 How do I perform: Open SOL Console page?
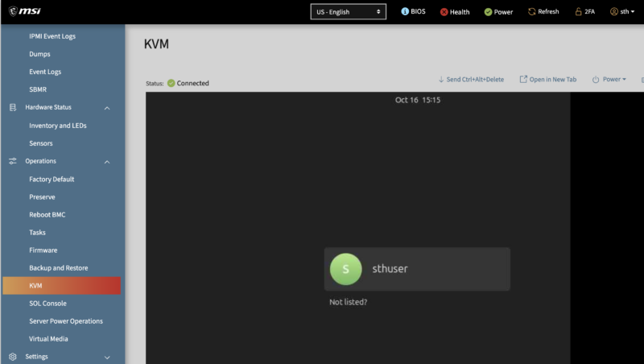click(x=47, y=303)
